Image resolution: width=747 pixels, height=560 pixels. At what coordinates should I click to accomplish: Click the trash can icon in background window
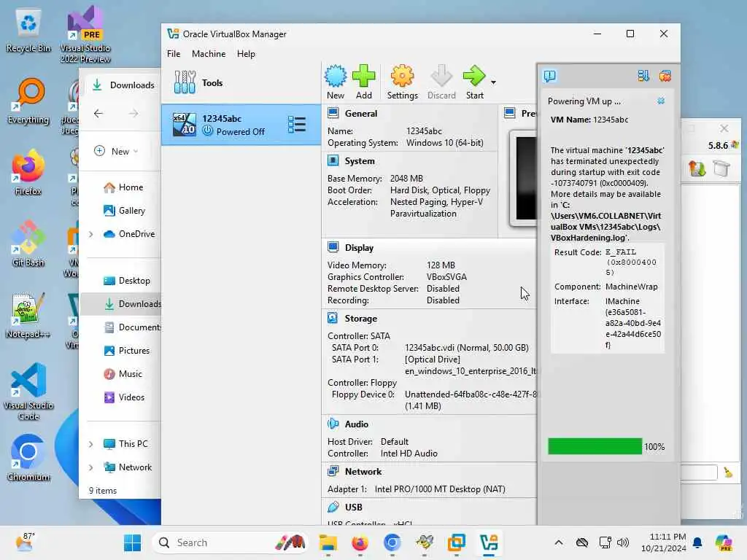coord(721,168)
